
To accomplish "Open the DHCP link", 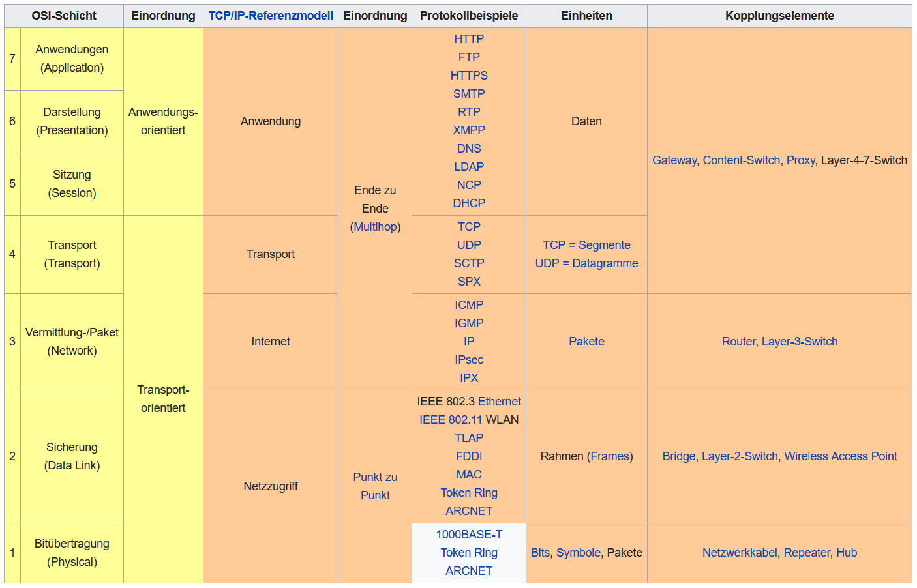I will click(469, 203).
